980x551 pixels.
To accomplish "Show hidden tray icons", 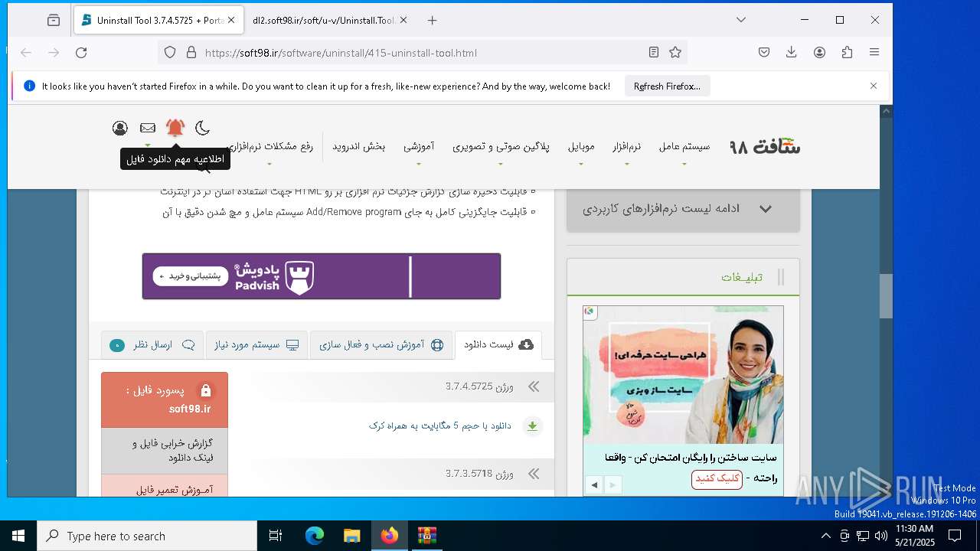I will click(x=825, y=536).
